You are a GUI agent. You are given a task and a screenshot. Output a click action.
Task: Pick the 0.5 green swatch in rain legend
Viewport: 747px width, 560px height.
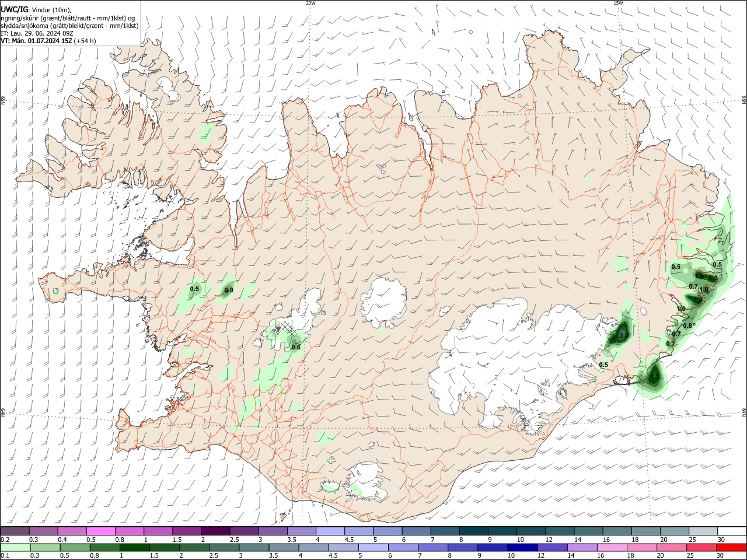[76, 547]
